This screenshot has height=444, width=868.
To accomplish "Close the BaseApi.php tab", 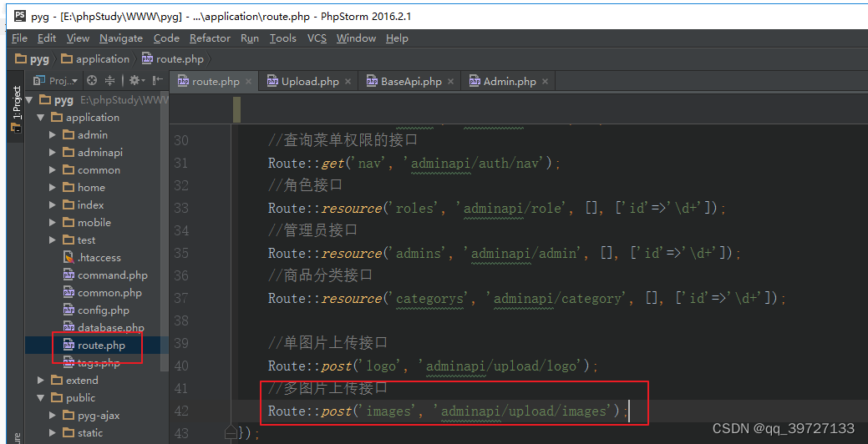I will point(450,81).
